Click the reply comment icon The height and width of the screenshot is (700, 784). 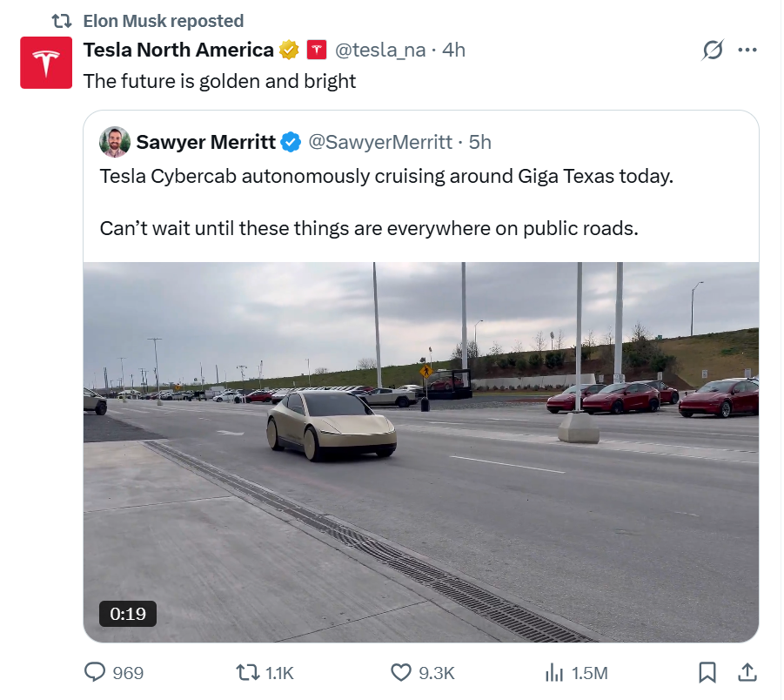(x=94, y=672)
